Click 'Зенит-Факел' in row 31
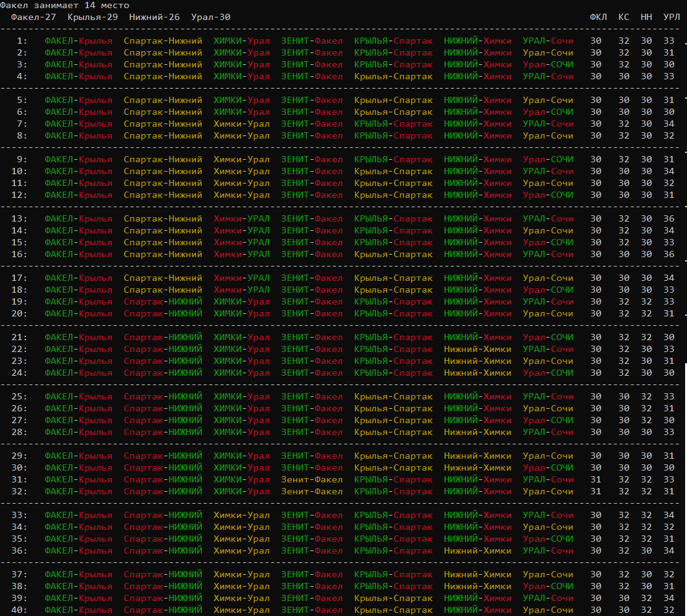The height and width of the screenshot is (616, 687). coord(312,479)
